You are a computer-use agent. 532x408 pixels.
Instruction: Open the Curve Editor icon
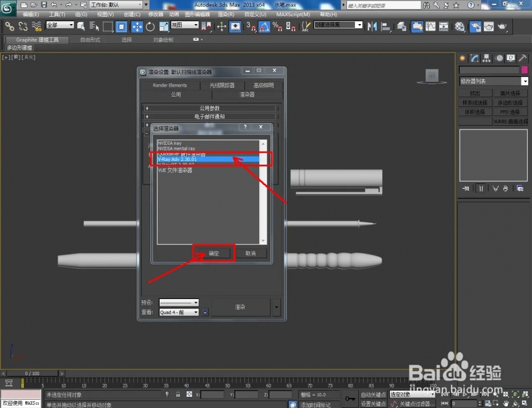click(x=431, y=26)
